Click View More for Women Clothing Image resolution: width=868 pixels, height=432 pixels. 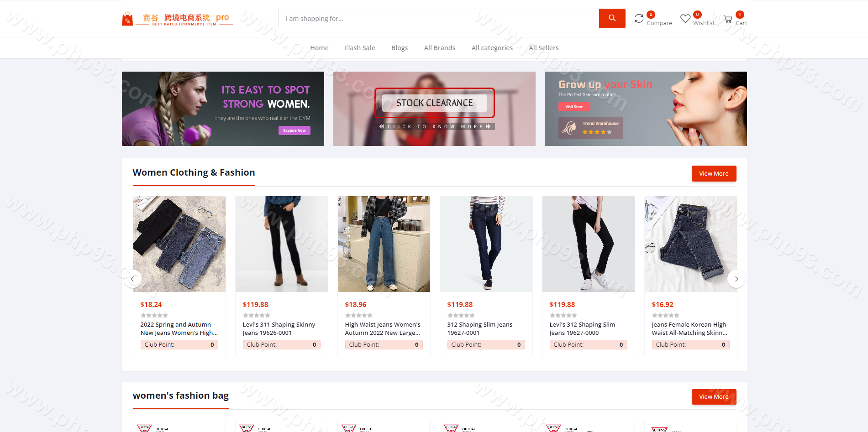click(x=713, y=173)
